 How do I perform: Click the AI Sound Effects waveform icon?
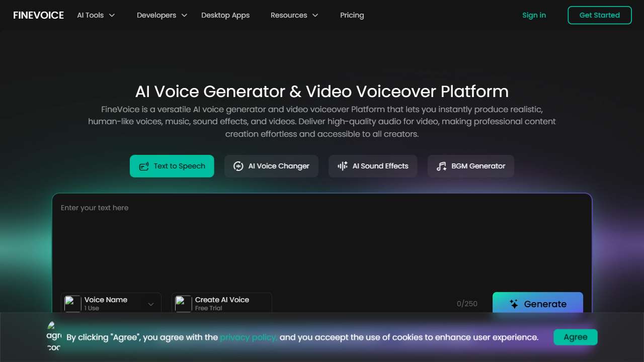(343, 166)
